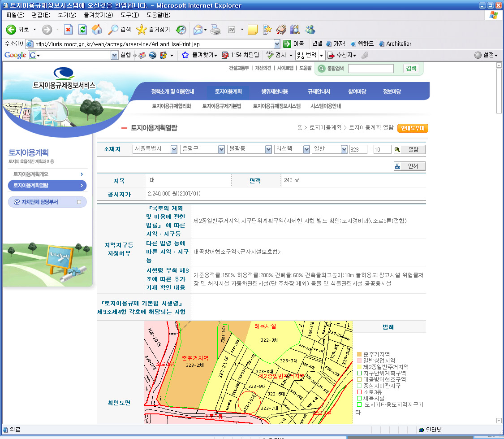Click the orange 준주거지역 legend swatch
Viewport: 504px width, 439px height.
(359, 354)
